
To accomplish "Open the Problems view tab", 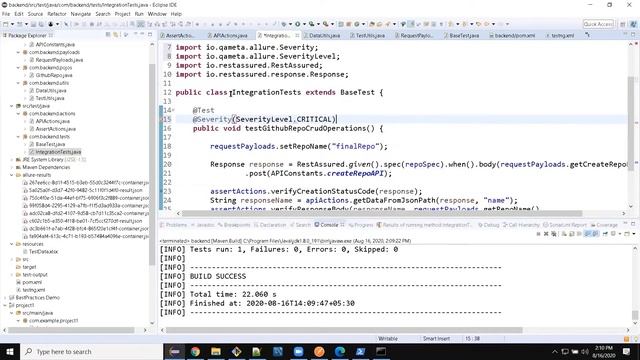I will (x=173, y=225).
